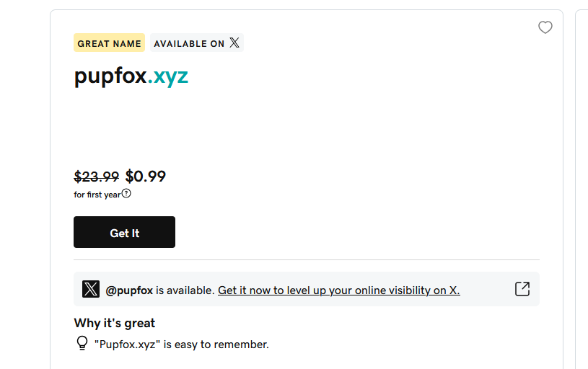Click the $0.99 sale price
Screen dimensions: 588x369
[146, 177]
